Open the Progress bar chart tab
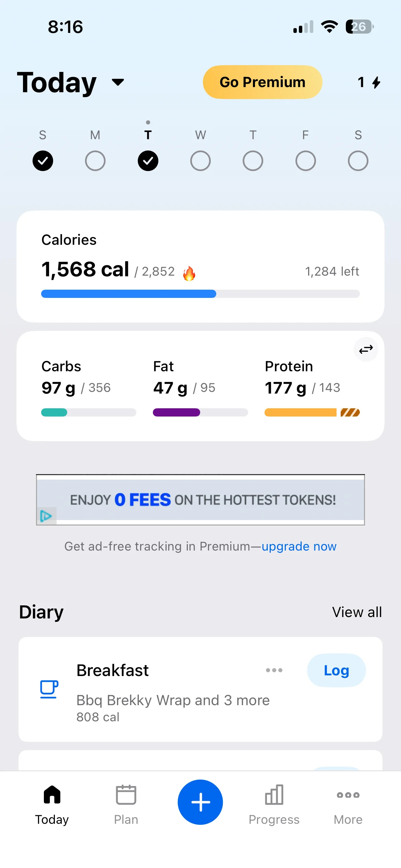Screen dimensions: 401x868 tap(274, 803)
